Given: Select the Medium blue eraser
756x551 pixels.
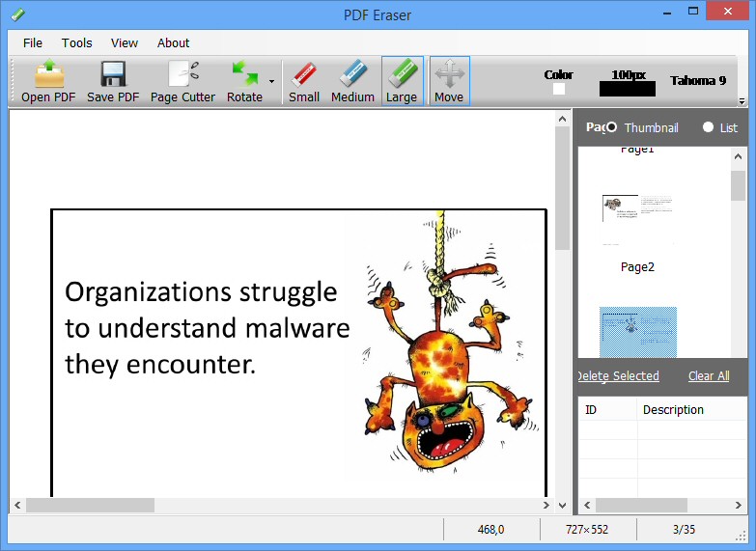Looking at the screenshot, I should (x=352, y=81).
